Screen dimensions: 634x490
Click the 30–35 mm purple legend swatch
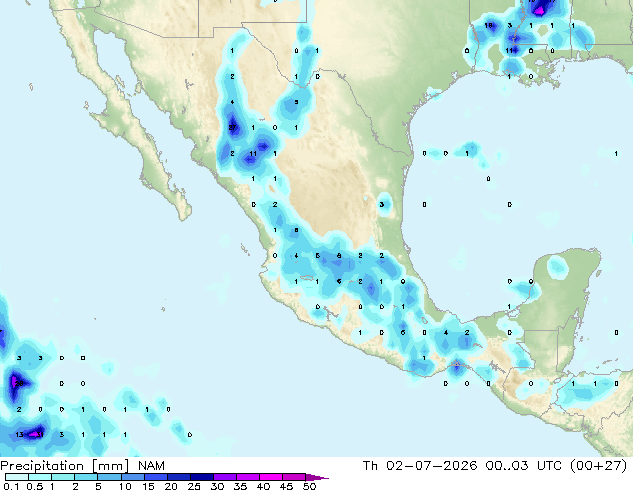225,477
